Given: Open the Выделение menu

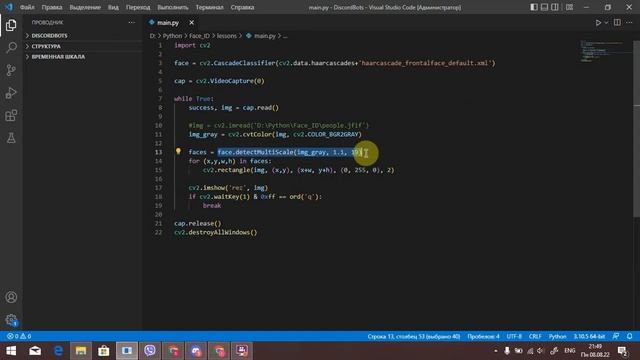Looking at the screenshot, I should click(x=85, y=7).
